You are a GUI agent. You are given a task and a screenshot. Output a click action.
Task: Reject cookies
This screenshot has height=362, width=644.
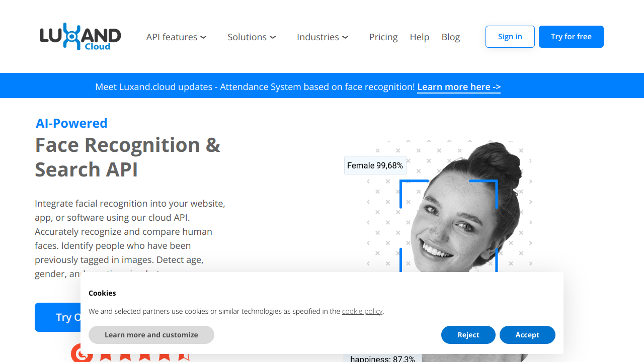(x=468, y=335)
